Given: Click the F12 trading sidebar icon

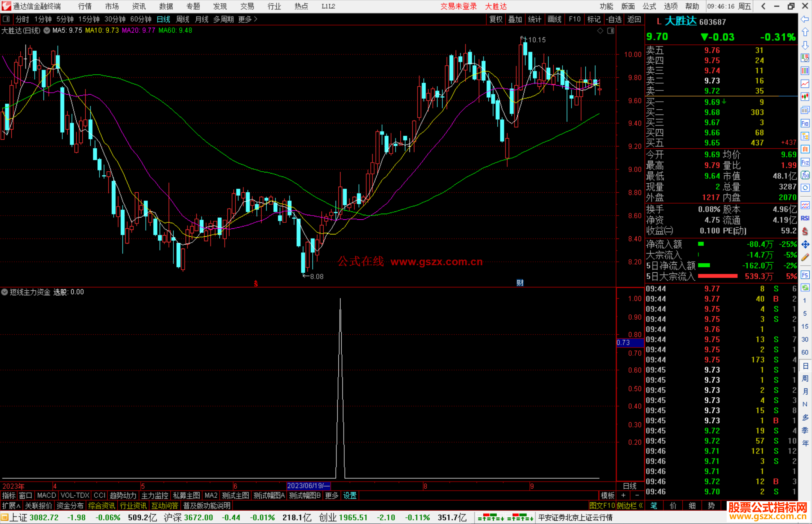Looking at the screenshot, I should coord(805,162).
